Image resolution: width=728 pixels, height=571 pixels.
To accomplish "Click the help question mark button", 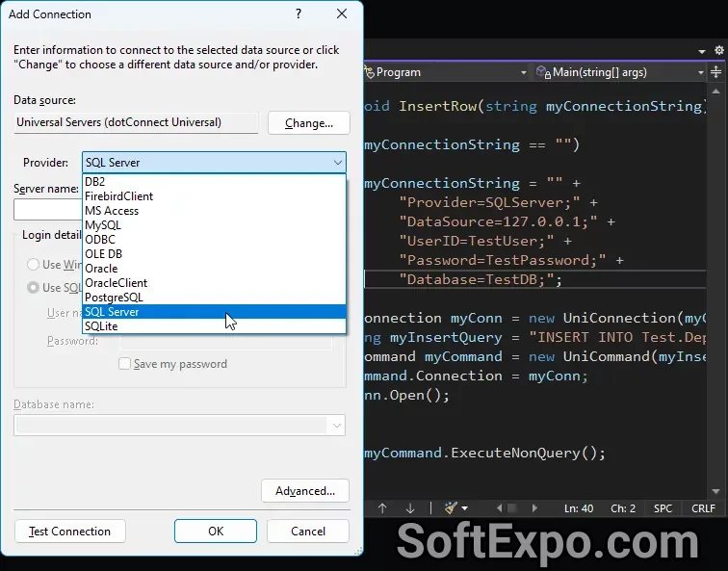I will pos(299,13).
